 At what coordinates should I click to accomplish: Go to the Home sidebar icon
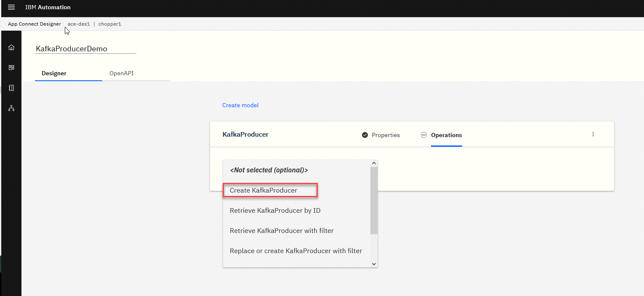11,48
